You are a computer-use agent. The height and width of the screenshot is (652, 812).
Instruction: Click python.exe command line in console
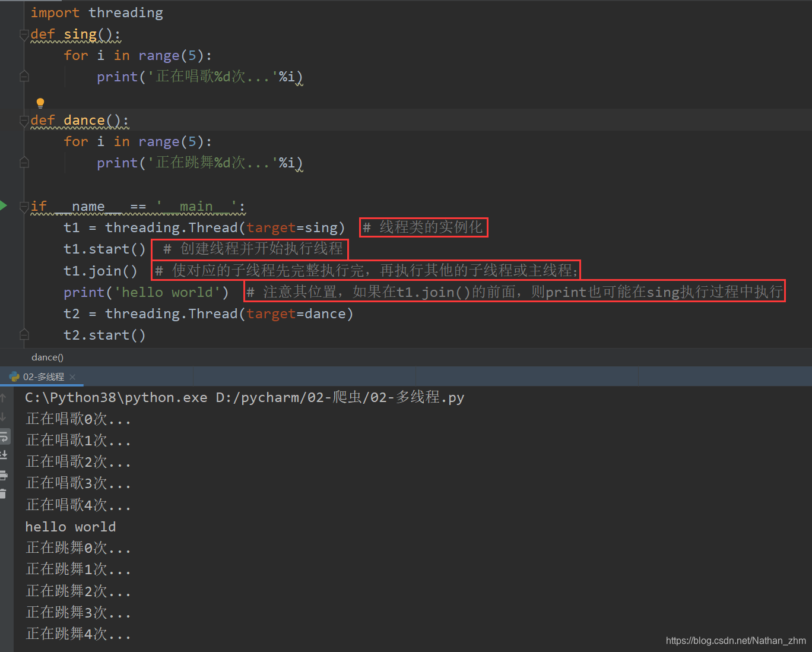pos(245,397)
